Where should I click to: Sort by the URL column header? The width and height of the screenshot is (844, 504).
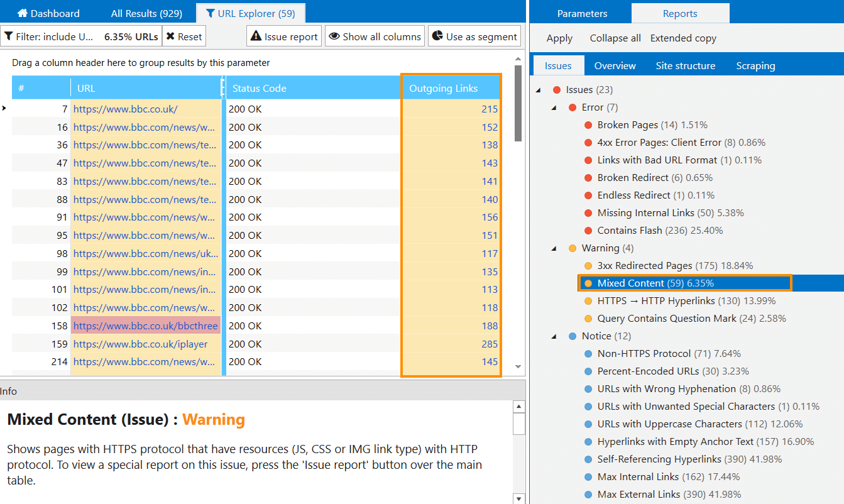(146, 88)
